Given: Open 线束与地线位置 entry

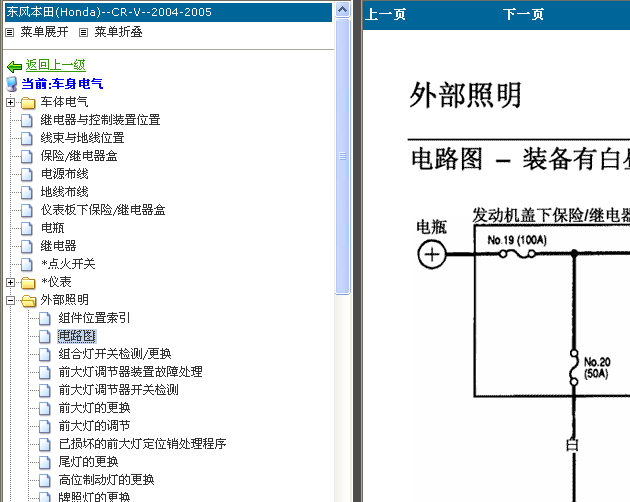Looking at the screenshot, I should click(82, 138).
